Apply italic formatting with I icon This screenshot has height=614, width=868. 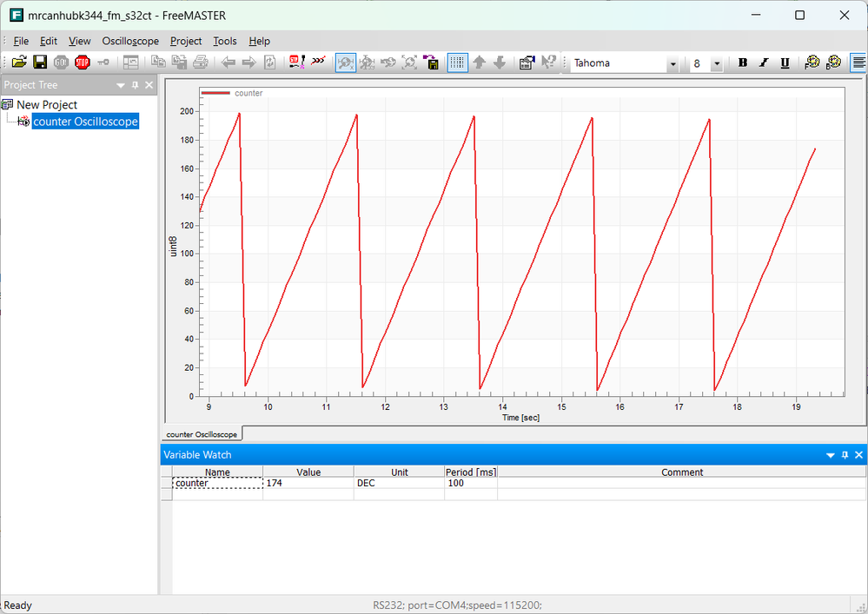pos(764,63)
